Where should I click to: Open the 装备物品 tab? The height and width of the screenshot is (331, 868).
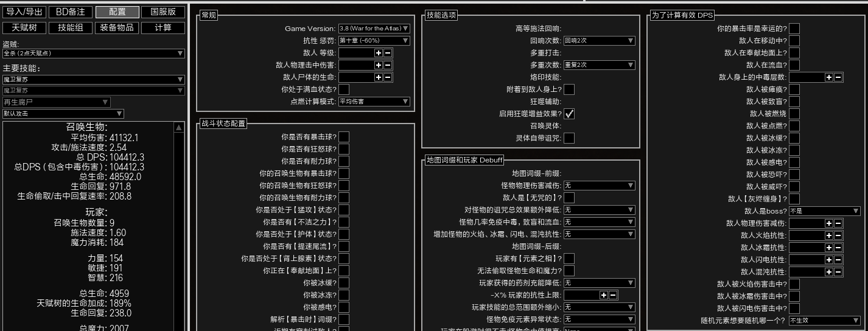(117, 28)
